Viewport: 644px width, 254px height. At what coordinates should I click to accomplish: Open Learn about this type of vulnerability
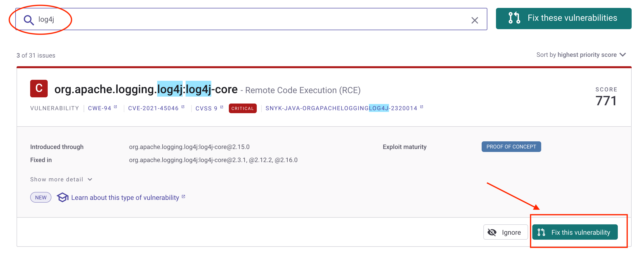point(128,197)
